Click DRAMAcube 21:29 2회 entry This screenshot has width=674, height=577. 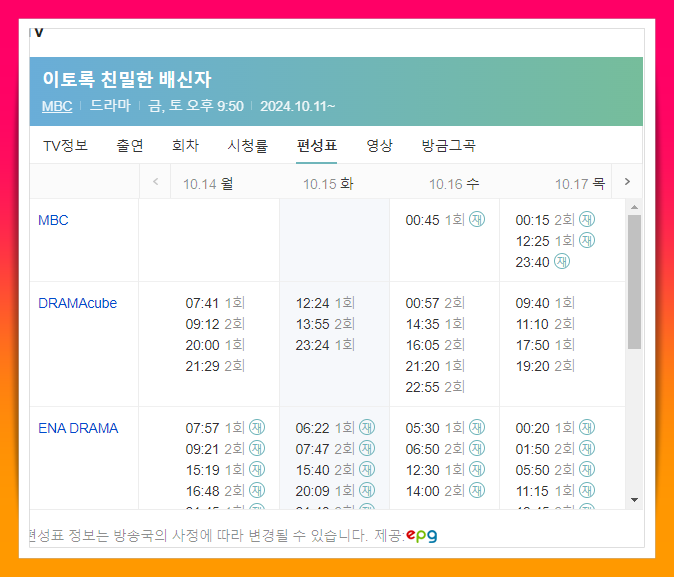215,366
